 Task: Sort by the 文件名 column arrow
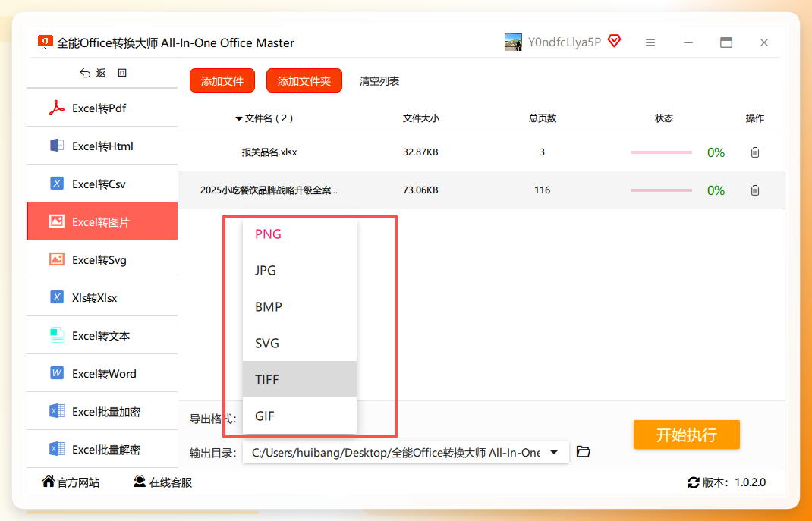(239, 119)
